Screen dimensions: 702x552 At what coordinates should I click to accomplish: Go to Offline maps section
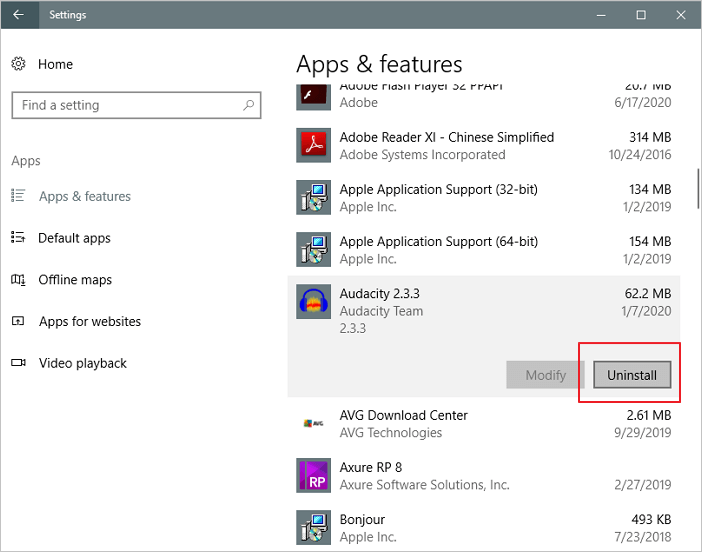pos(75,280)
